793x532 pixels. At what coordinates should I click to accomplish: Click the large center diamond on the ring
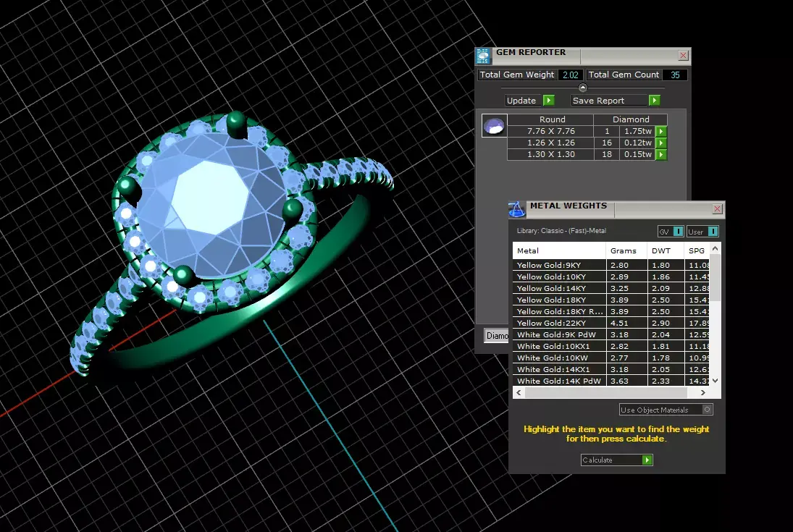[x=212, y=205]
